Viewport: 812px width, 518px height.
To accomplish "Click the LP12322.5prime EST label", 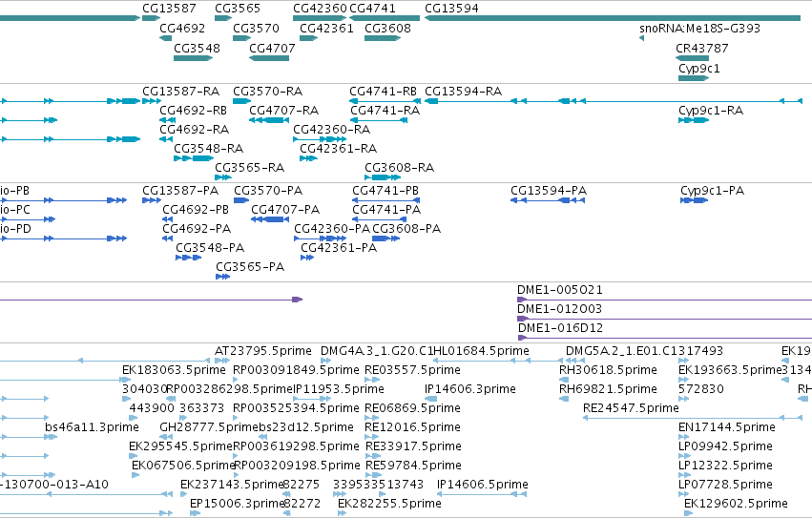I will (x=725, y=466).
